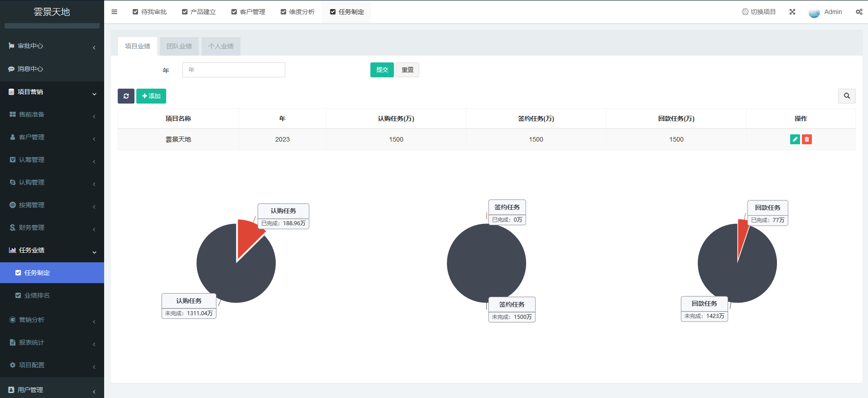Open the 个人业绩 tab

[221, 46]
